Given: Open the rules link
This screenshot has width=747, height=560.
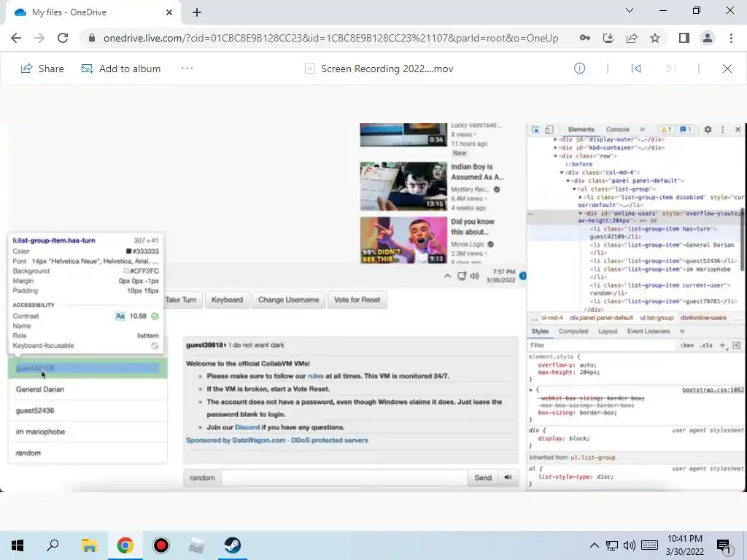Looking at the screenshot, I should tap(315, 376).
